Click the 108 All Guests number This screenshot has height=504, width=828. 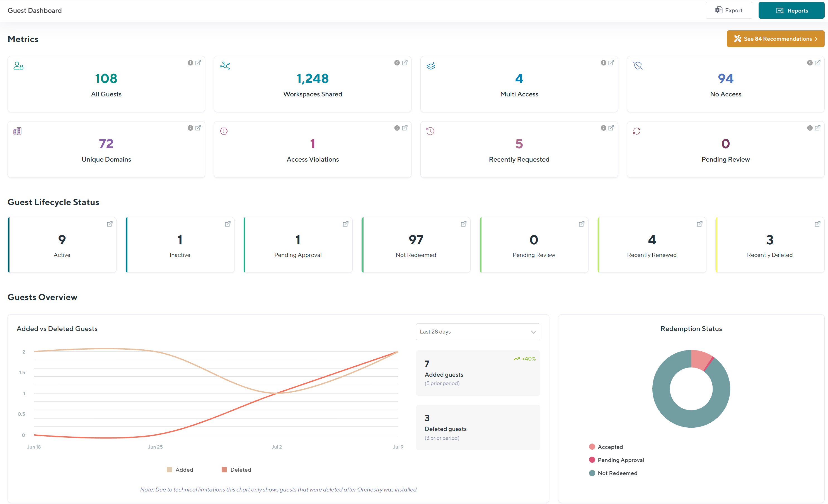(x=106, y=79)
